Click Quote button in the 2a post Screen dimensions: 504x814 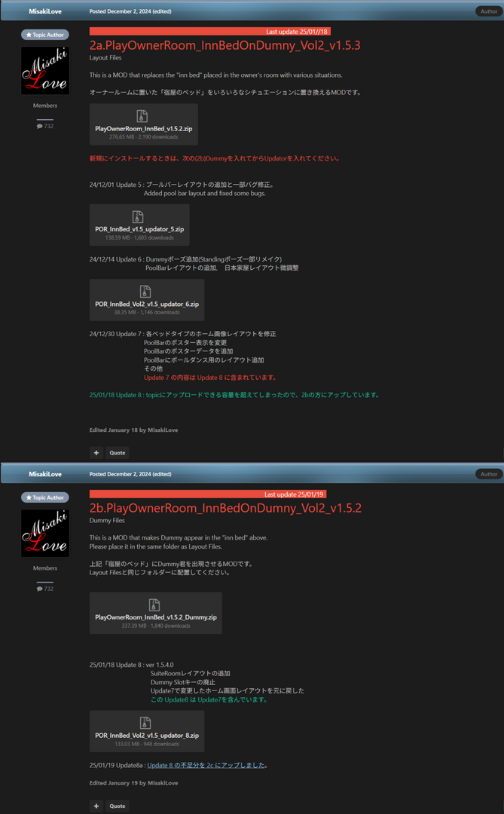click(x=118, y=453)
